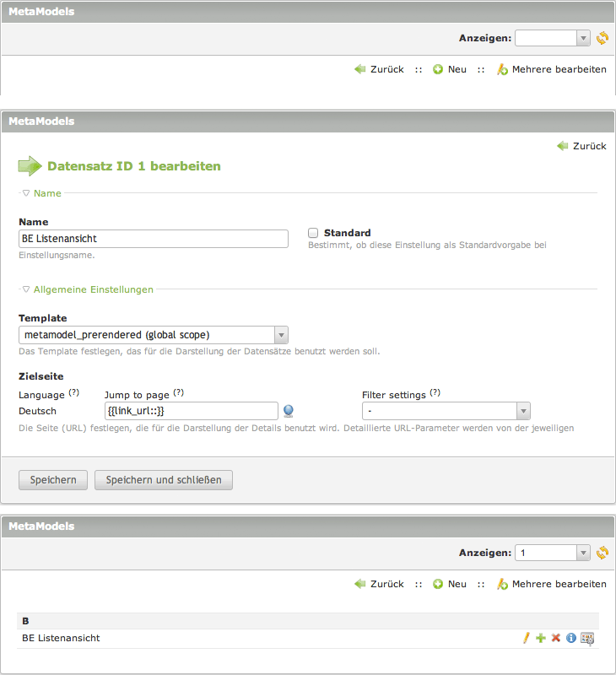Enable the Standard checkbox
Viewport: 616px width, 675px height.
tap(313, 233)
